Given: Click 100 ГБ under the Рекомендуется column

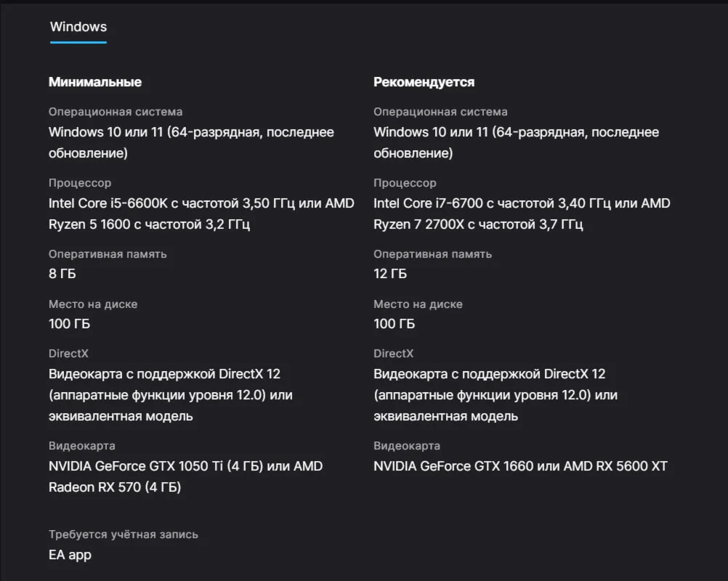Looking at the screenshot, I should pyautogui.click(x=395, y=324).
